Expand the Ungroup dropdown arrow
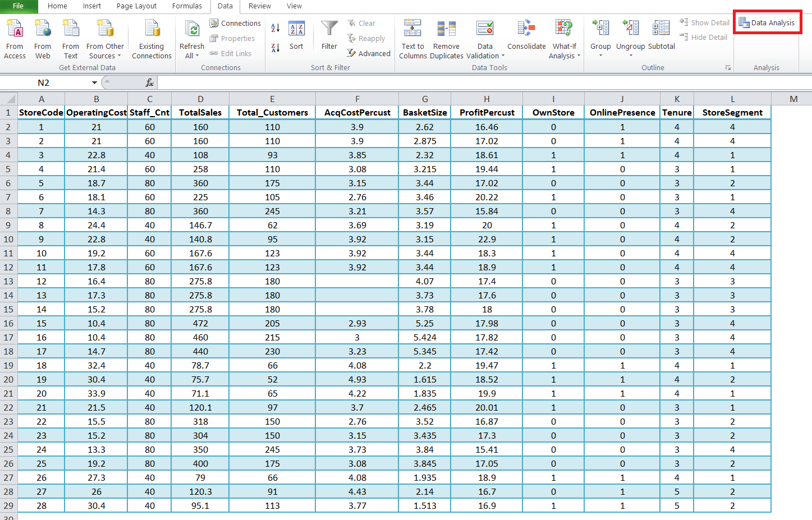The image size is (812, 520). [x=631, y=56]
